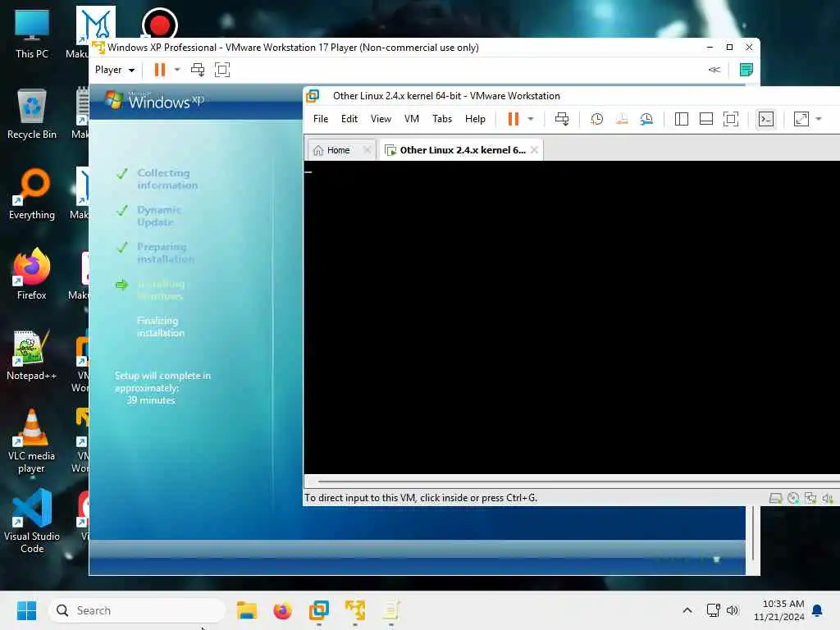Screen dimensions: 840x630
Task: Switch to the Home tab
Action: tap(333, 151)
